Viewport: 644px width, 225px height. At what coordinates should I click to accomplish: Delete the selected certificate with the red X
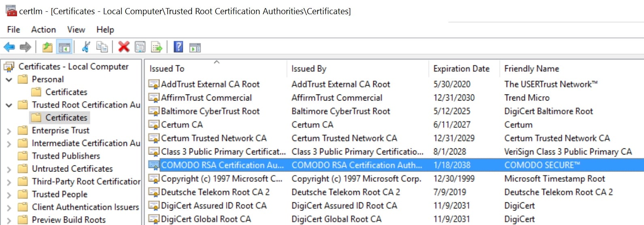tap(124, 47)
